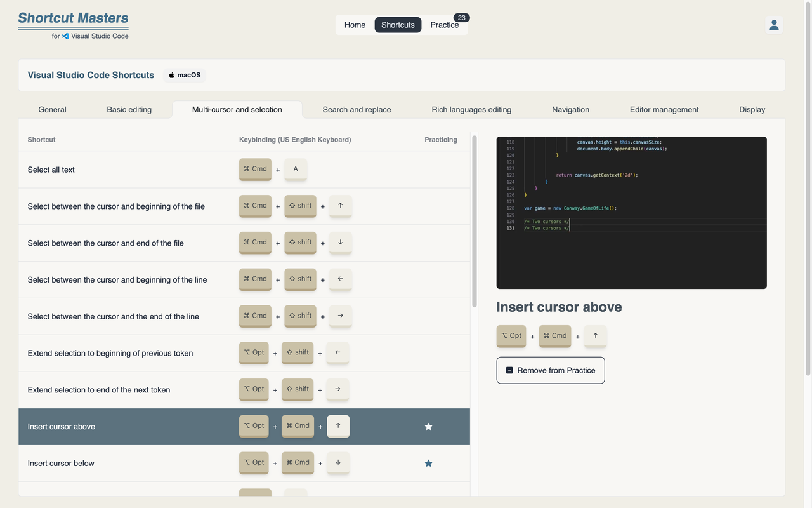Click Opt key in the detail panel
Viewport: 812px width, 508px height.
(511, 337)
